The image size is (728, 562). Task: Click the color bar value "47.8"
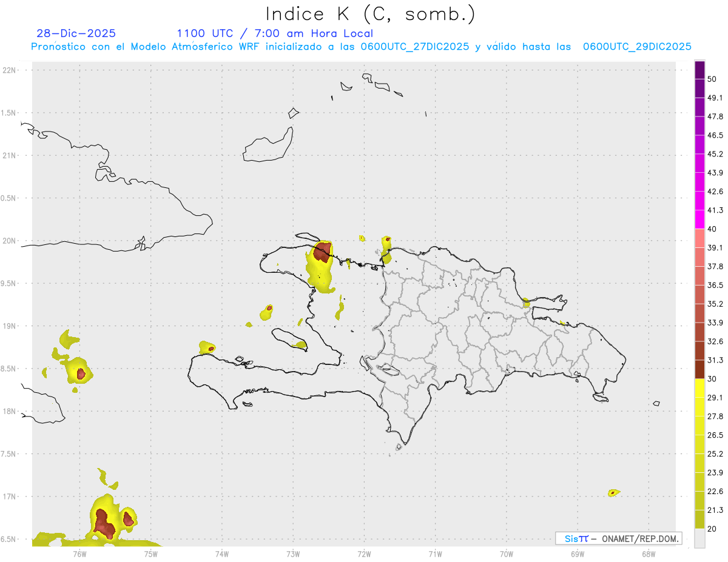715,116
